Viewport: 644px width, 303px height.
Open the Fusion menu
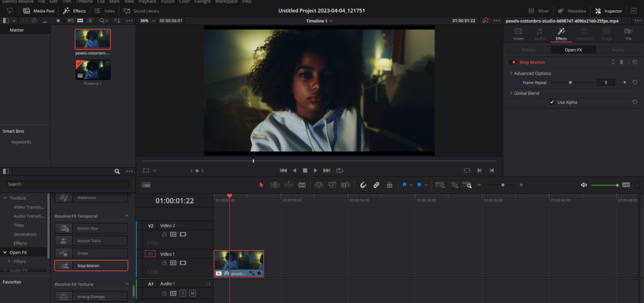(x=167, y=2)
